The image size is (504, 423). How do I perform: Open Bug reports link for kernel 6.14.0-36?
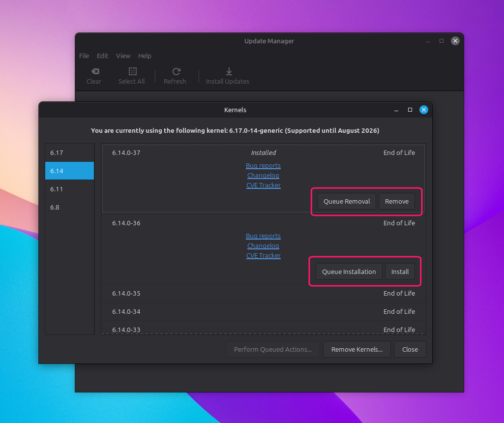pyautogui.click(x=263, y=236)
